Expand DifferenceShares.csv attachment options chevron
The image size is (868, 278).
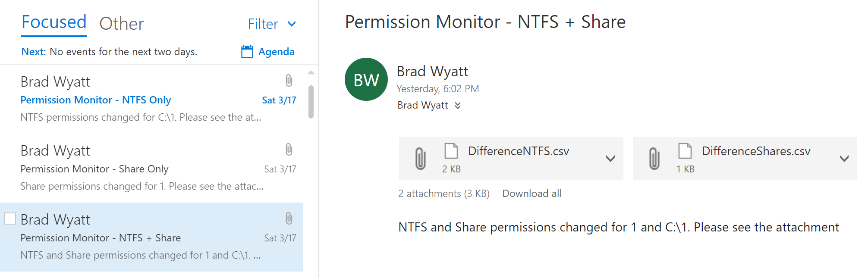click(844, 159)
